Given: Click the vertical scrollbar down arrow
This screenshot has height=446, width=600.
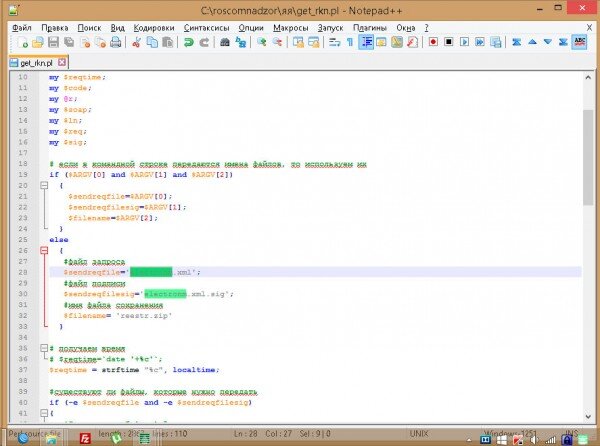Looking at the screenshot, I should click(588, 416).
